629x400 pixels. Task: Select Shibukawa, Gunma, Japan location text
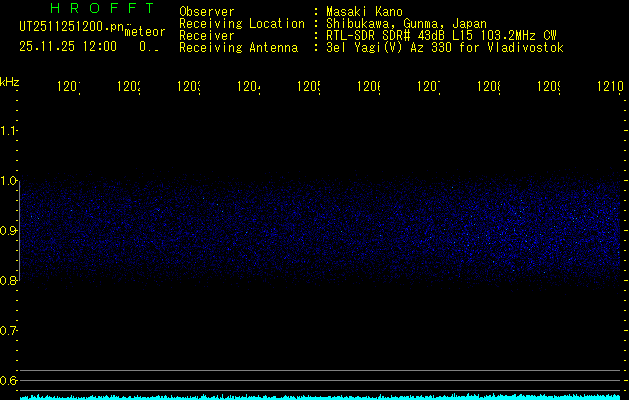pos(400,24)
